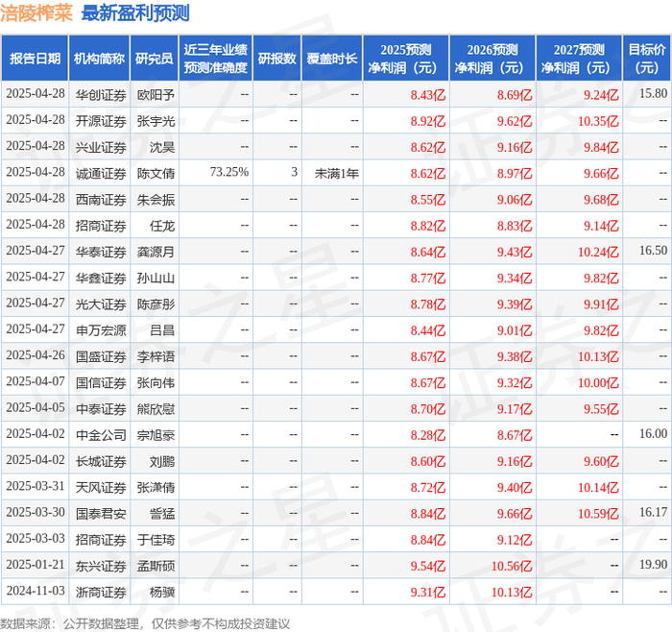Screen dimensions: 672x632
Task: Select the 诚通证券 institution cell
Action: pos(101,173)
